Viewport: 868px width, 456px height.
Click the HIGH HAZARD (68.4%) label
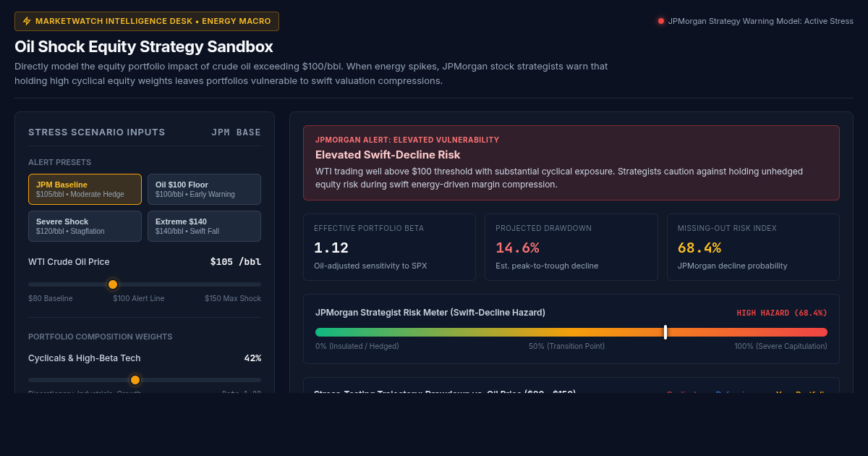[x=782, y=313]
